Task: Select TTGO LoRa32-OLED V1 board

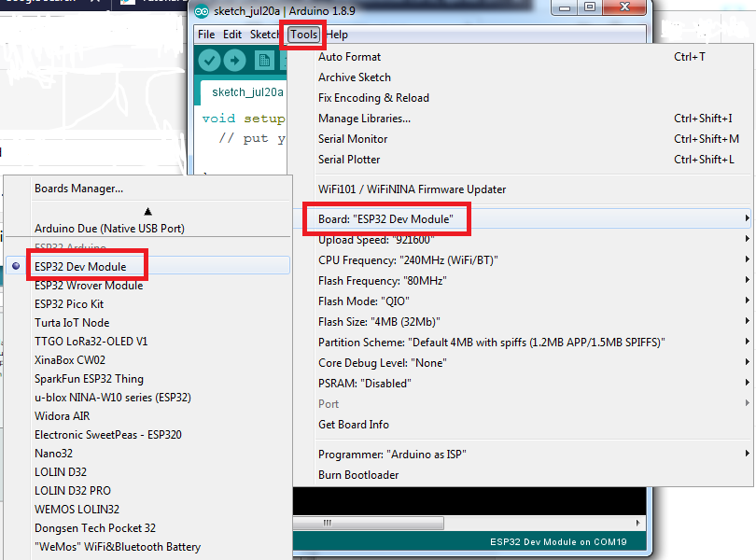Action: pos(148,342)
